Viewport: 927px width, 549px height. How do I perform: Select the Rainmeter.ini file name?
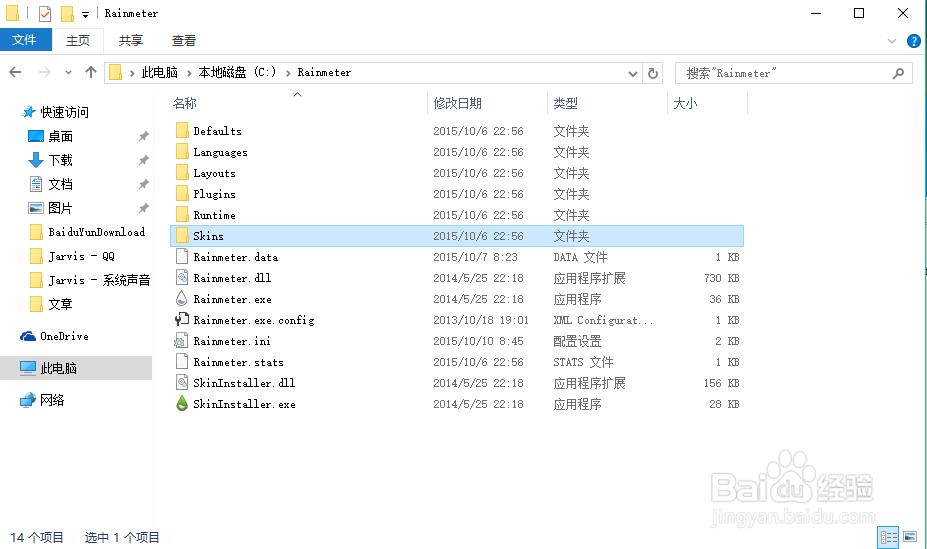pyautogui.click(x=232, y=341)
